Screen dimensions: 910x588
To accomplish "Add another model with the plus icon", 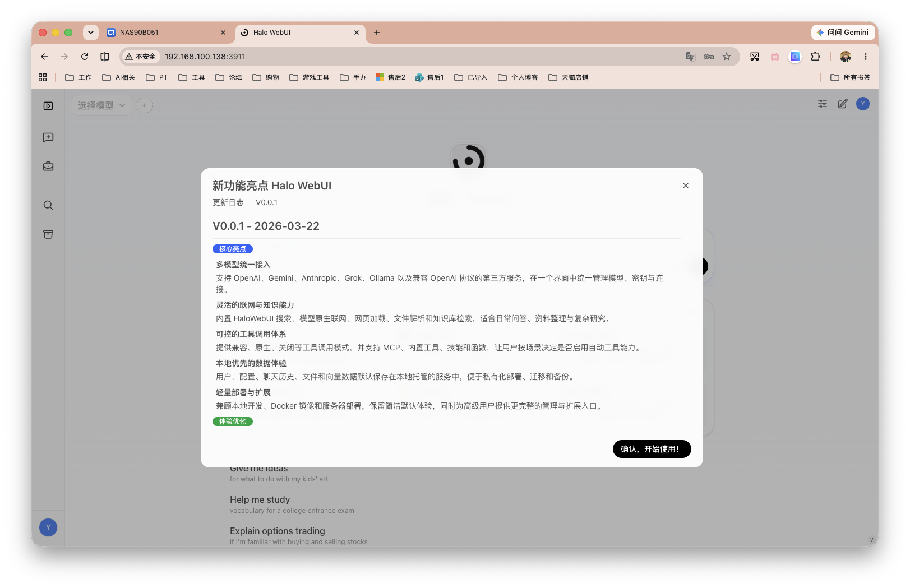I will [x=145, y=105].
